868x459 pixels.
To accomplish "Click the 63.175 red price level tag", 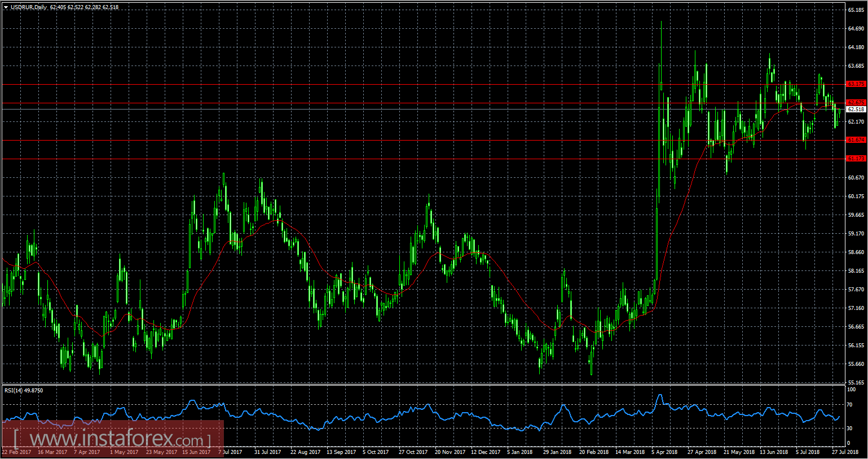I will (x=856, y=84).
